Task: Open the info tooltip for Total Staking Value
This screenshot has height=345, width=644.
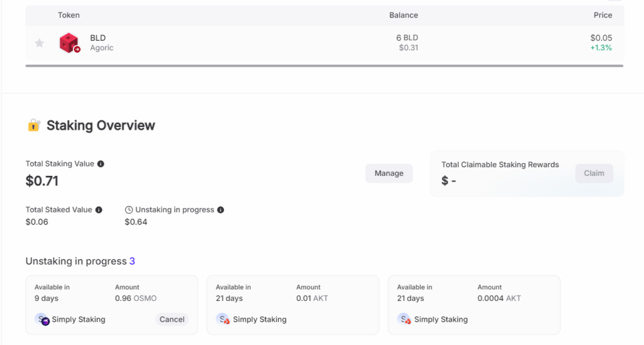Action: pos(101,164)
